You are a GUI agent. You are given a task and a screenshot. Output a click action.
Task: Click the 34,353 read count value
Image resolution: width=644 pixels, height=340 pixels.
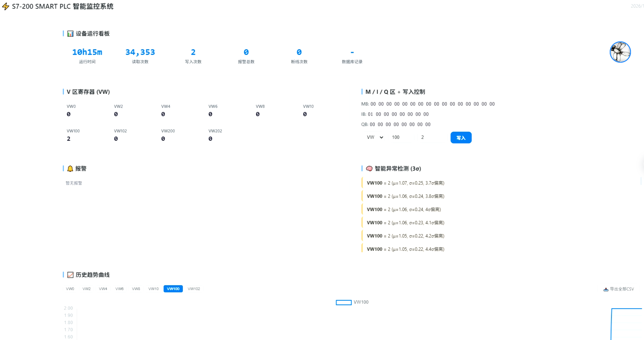point(140,52)
